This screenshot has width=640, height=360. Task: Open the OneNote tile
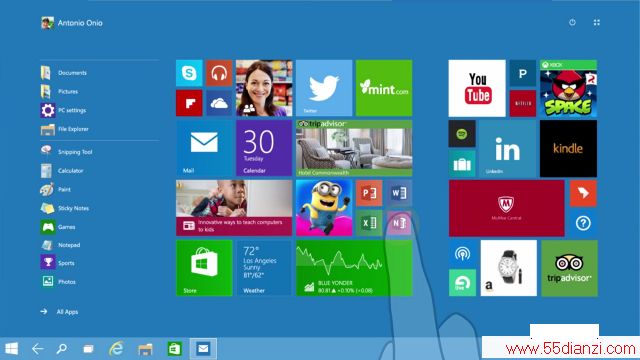point(399,223)
